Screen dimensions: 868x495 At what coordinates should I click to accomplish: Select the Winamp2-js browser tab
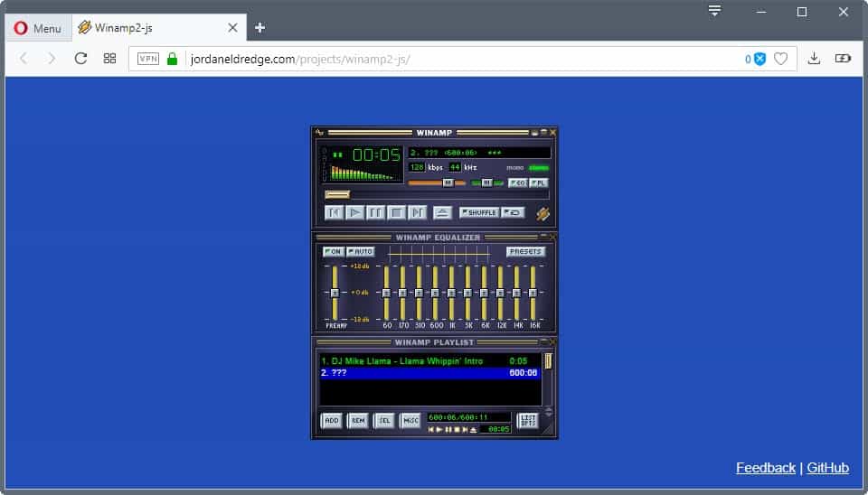coord(159,28)
